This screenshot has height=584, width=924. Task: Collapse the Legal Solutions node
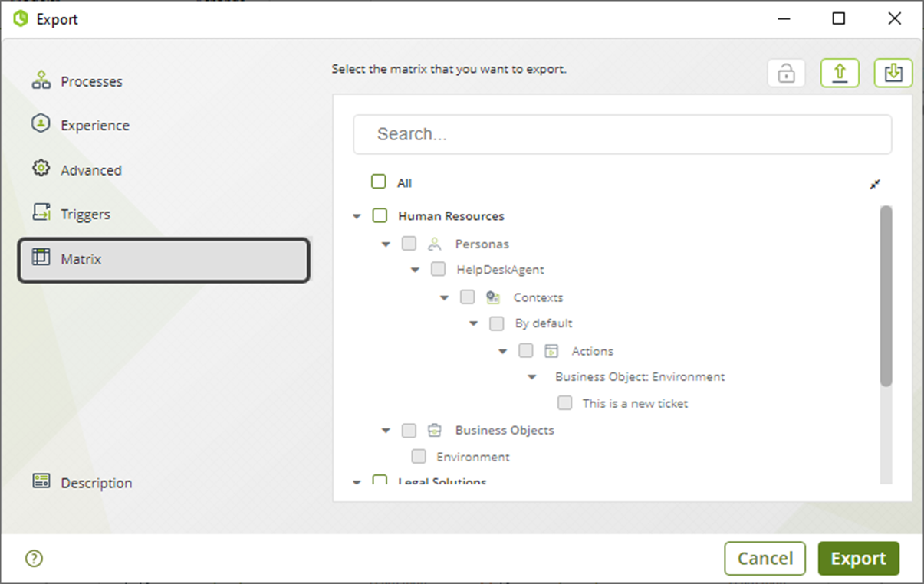[x=357, y=482]
